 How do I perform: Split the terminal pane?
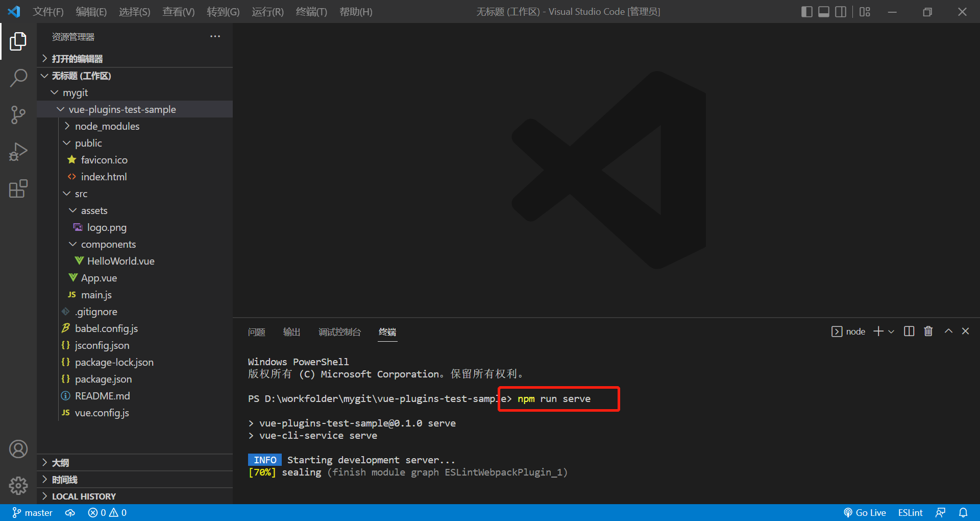909,331
